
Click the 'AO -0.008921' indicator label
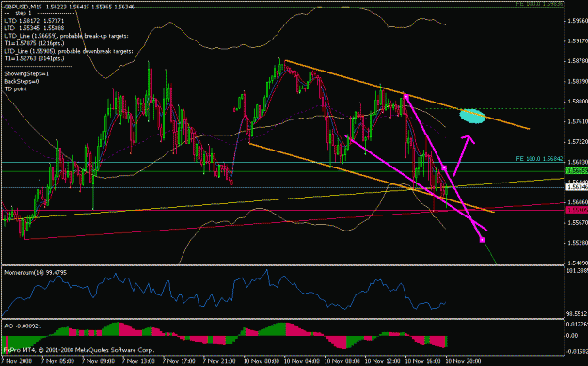(x=23, y=326)
